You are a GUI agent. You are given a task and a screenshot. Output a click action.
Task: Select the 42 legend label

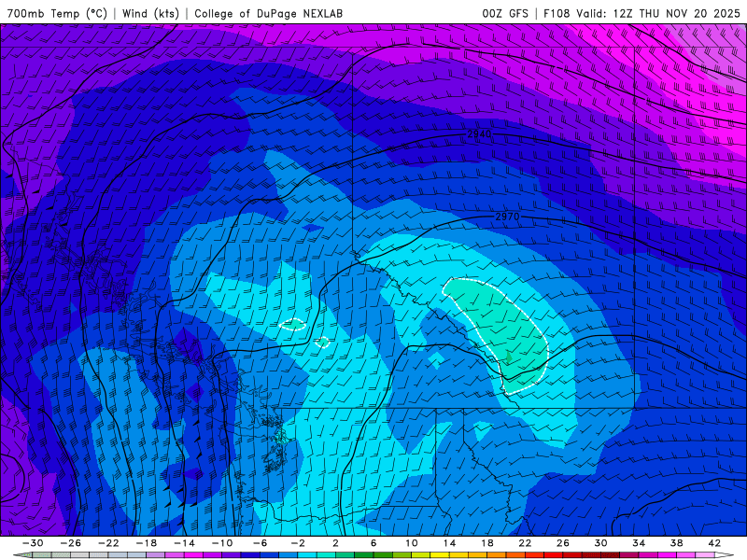714,543
